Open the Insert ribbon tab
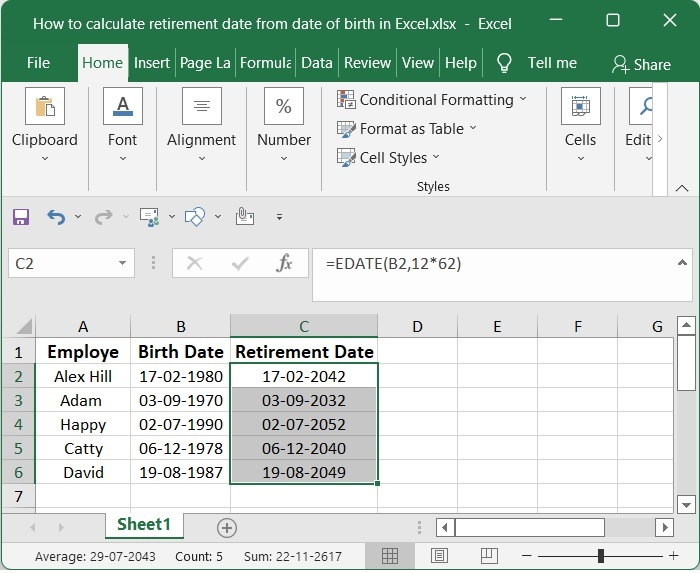 pyautogui.click(x=152, y=63)
